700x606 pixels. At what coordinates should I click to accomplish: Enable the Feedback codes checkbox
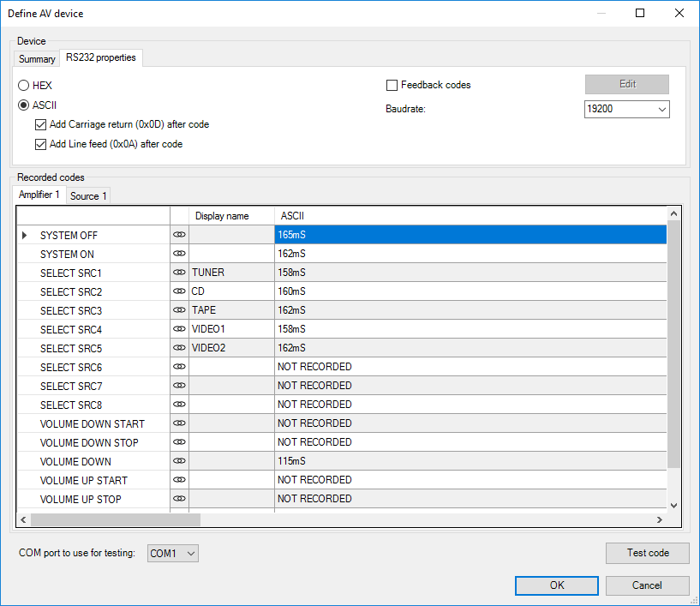(392, 85)
